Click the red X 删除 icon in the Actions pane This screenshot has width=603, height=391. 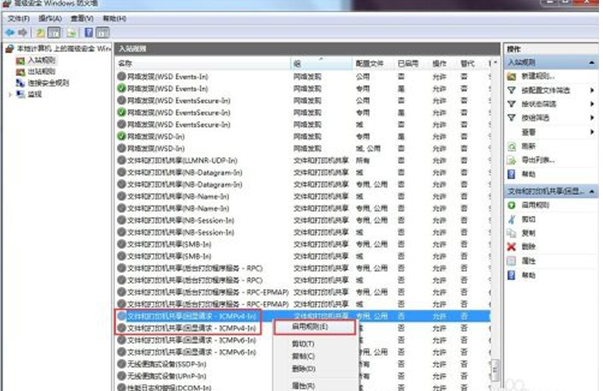coord(511,247)
